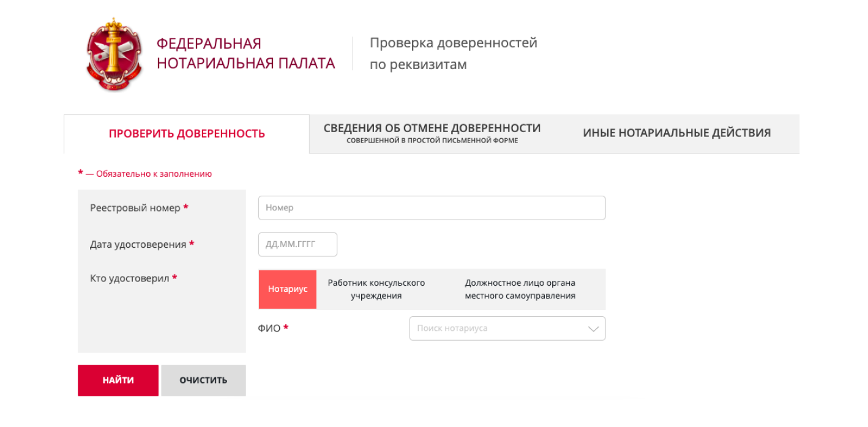Click the grey 'ОЧИСТИТЬ' button
The image size is (868, 427).
point(203,381)
